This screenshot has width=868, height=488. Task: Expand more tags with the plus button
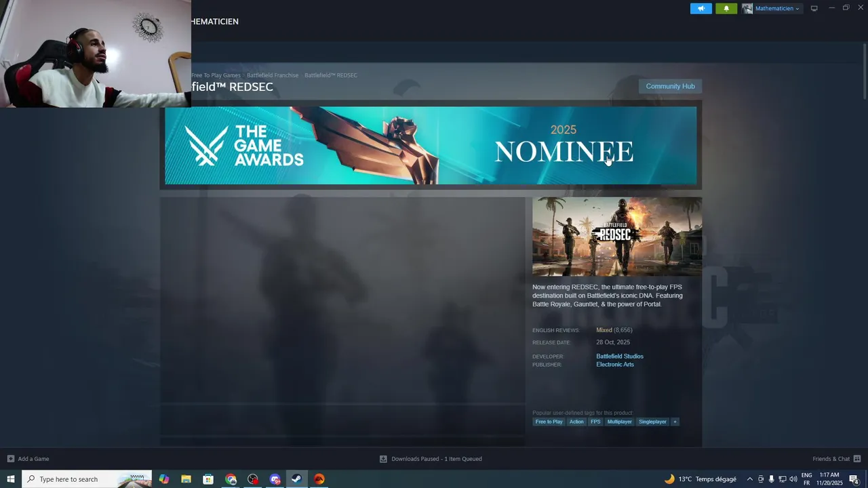tap(675, 422)
